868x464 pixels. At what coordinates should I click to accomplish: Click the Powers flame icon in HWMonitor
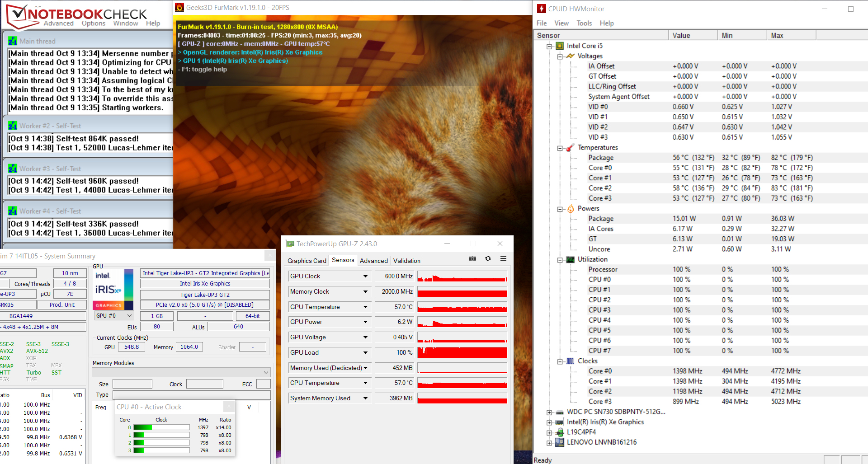(571, 208)
